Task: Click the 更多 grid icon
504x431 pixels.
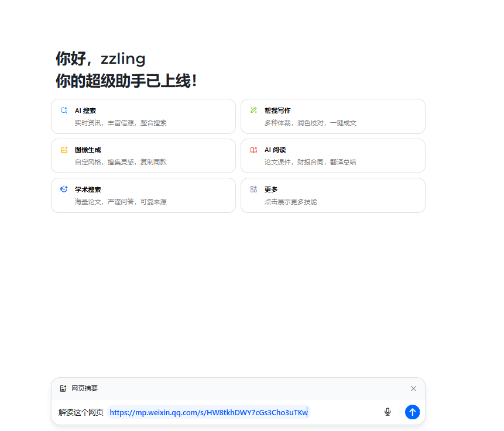Action: 253,189
